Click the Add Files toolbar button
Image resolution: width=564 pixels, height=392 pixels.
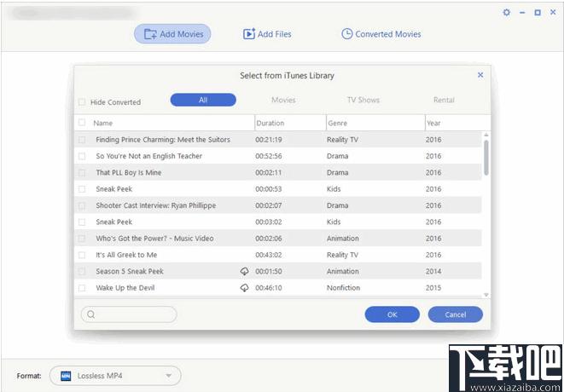coord(267,34)
